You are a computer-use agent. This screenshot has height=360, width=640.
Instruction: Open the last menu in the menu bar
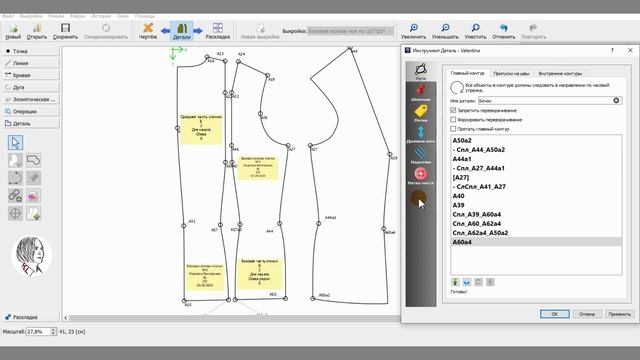(x=145, y=16)
